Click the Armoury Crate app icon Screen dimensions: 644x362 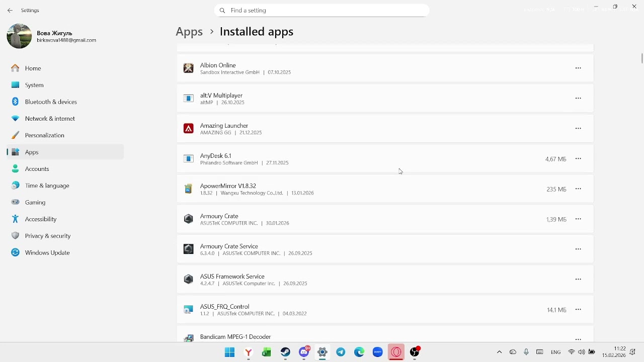pyautogui.click(x=189, y=219)
